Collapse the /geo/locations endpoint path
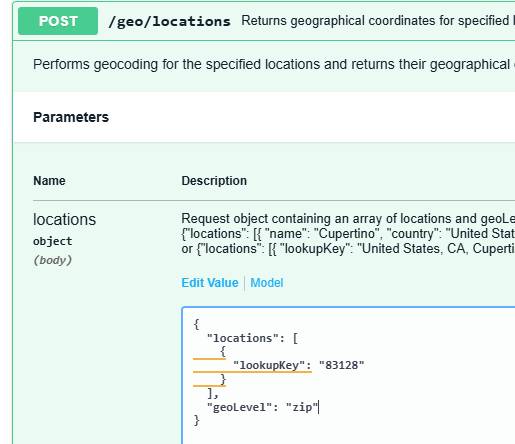 [x=169, y=21]
